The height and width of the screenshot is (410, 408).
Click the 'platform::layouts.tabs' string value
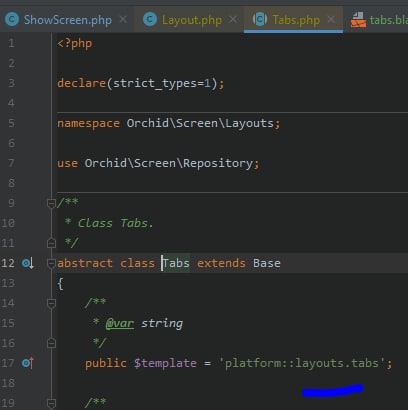point(302,363)
